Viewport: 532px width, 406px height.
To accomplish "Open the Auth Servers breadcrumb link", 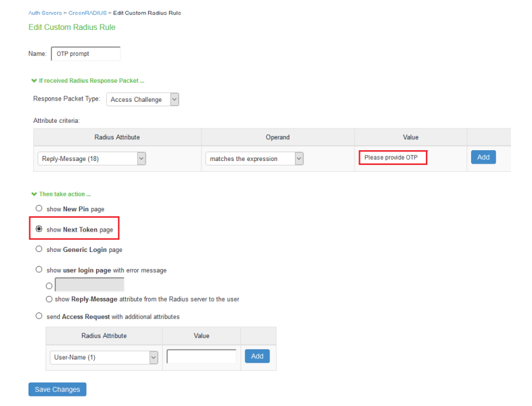I will 43,13.
